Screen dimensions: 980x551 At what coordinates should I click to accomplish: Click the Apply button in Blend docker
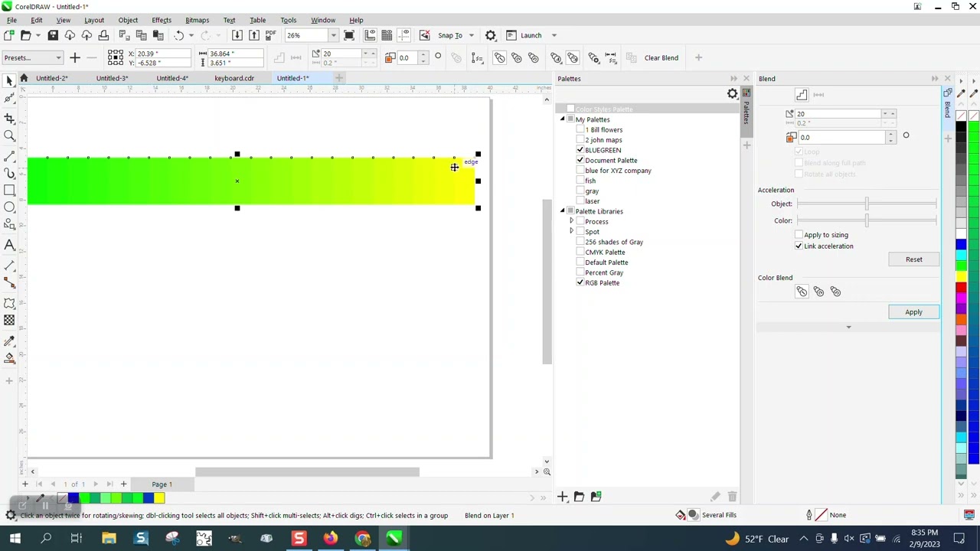click(913, 312)
